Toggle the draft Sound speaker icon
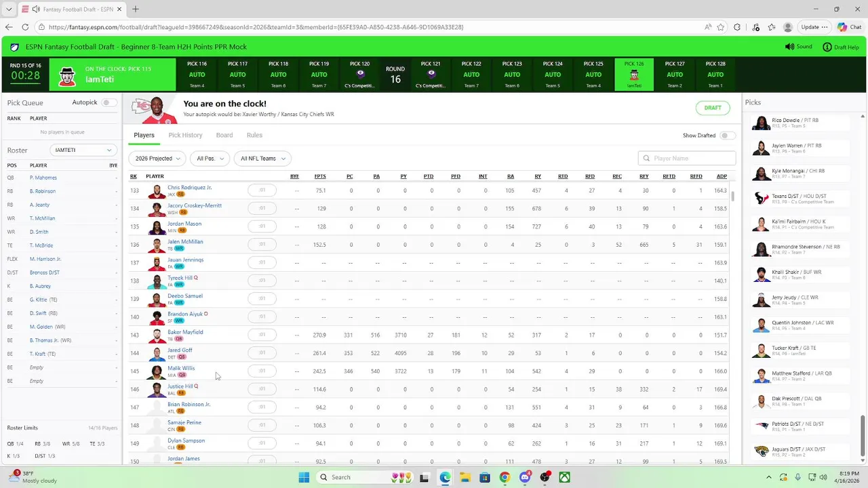The width and height of the screenshot is (868, 488). tap(789, 47)
